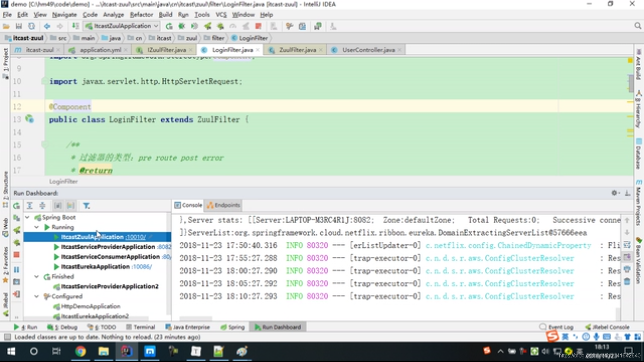Open the VCS menu
The height and width of the screenshot is (362, 644).
pos(221,14)
